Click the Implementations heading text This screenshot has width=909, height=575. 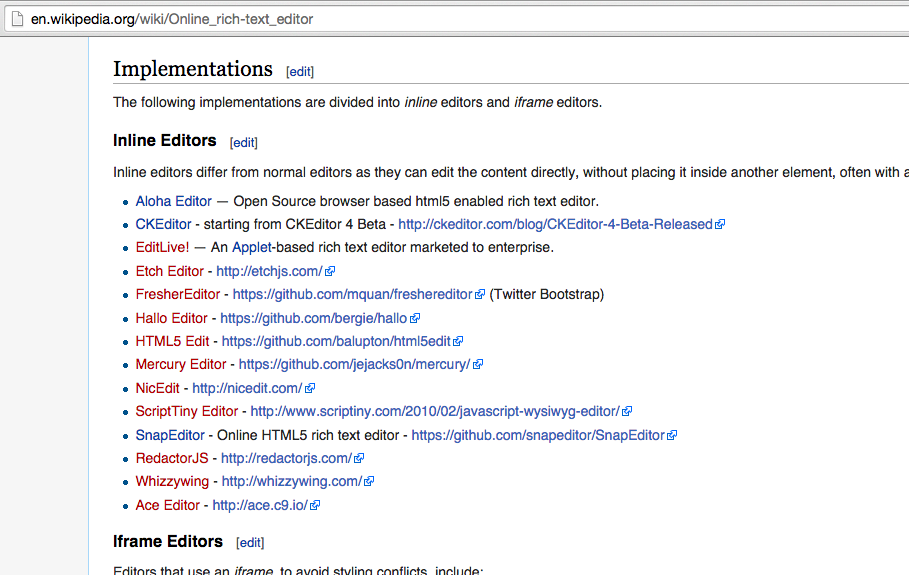[192, 70]
